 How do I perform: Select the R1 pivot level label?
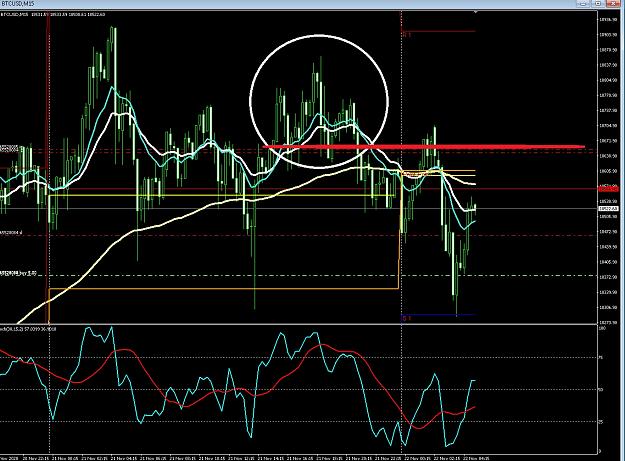click(406, 35)
